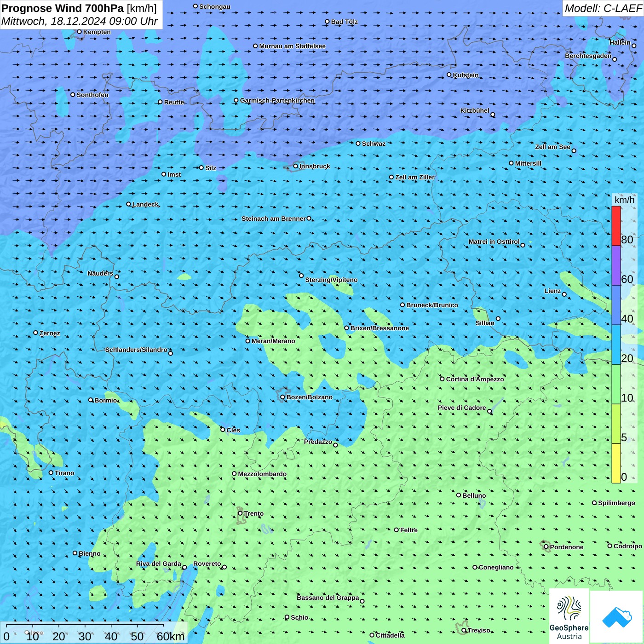
Task: Click the Pordenone city label
Action: tap(567, 547)
